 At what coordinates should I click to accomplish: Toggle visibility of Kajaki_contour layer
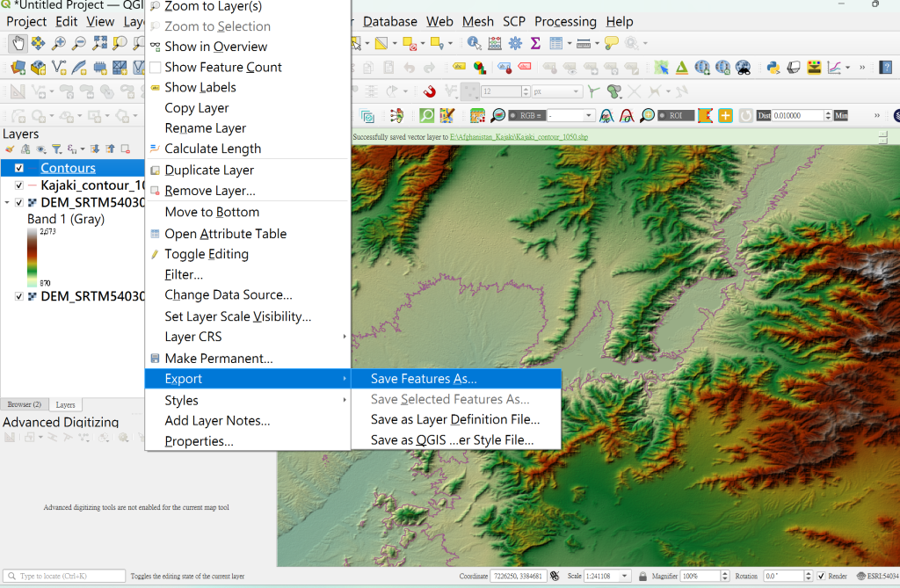pyautogui.click(x=19, y=185)
